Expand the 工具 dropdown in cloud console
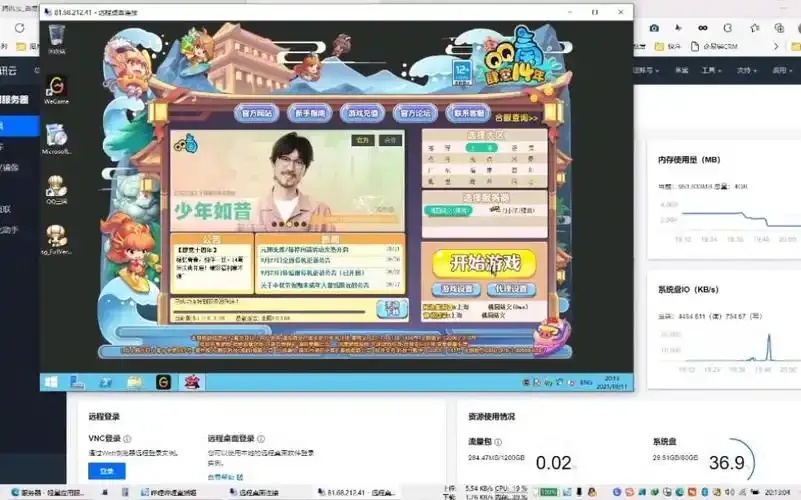 point(711,70)
